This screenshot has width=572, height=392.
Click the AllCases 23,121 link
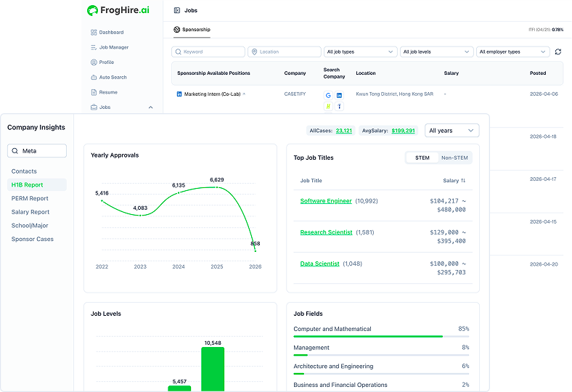pos(344,131)
